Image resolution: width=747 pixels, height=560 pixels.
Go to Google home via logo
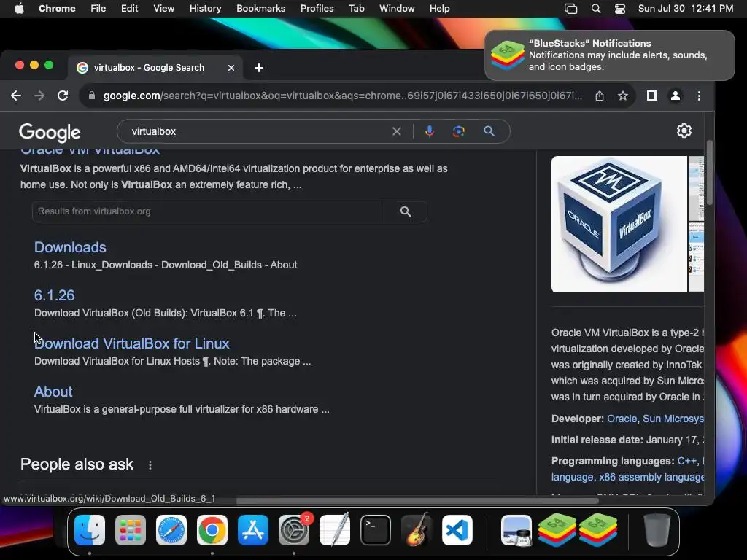(x=50, y=133)
